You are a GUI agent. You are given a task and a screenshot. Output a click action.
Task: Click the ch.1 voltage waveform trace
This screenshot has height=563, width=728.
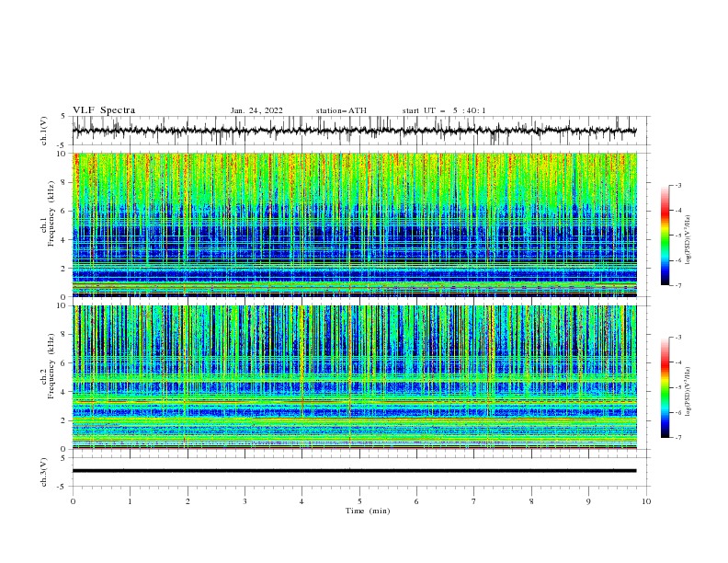click(x=354, y=131)
